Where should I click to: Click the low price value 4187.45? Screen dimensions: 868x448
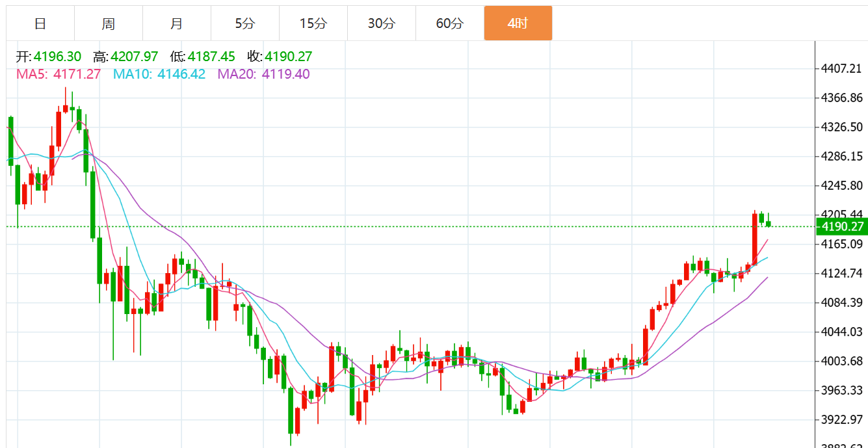[211, 57]
